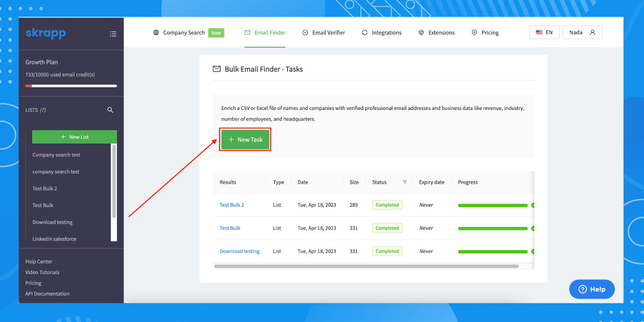644x322 pixels.
Task: Open the EN language selector
Action: tap(544, 32)
